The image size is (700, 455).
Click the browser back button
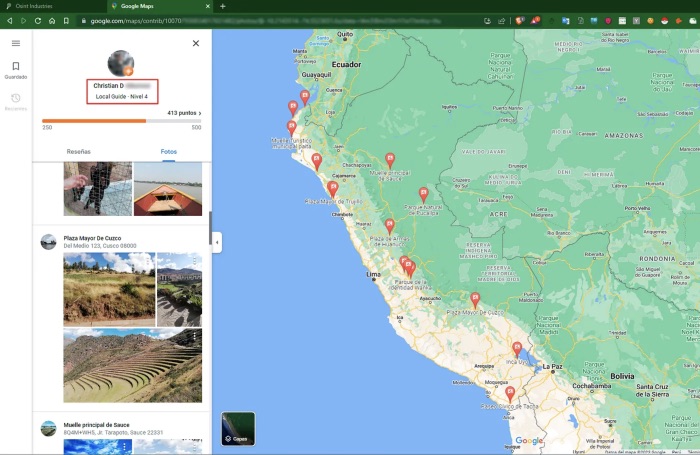[9, 21]
